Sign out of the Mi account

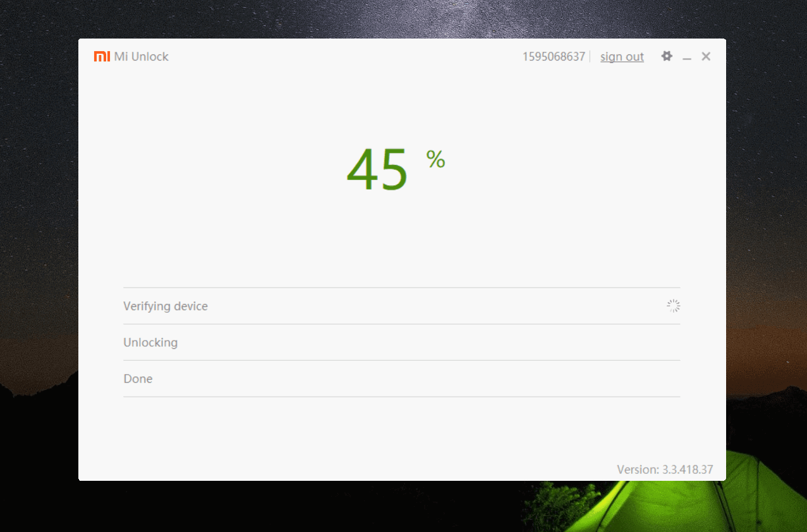622,57
